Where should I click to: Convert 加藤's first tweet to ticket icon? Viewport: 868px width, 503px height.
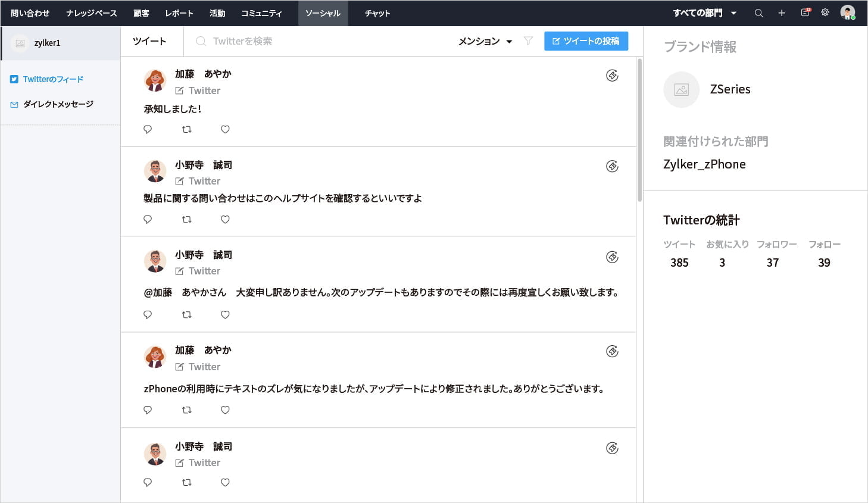coord(612,76)
